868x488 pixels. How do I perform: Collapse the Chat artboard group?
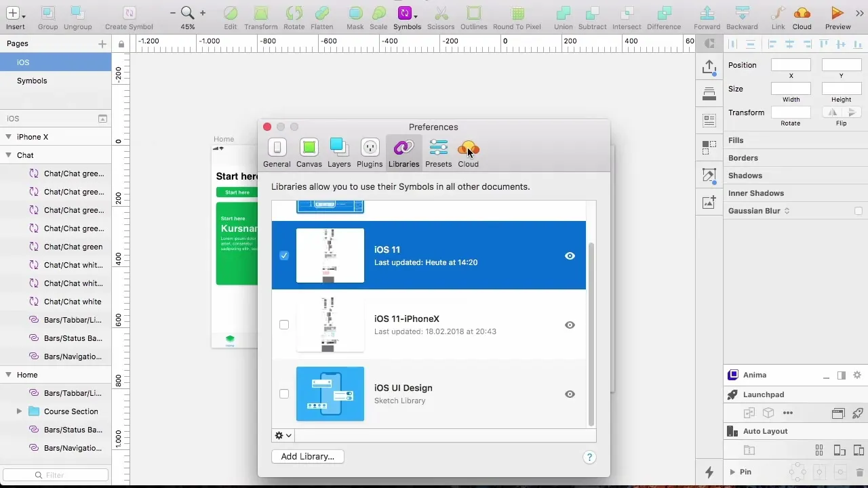click(7, 155)
